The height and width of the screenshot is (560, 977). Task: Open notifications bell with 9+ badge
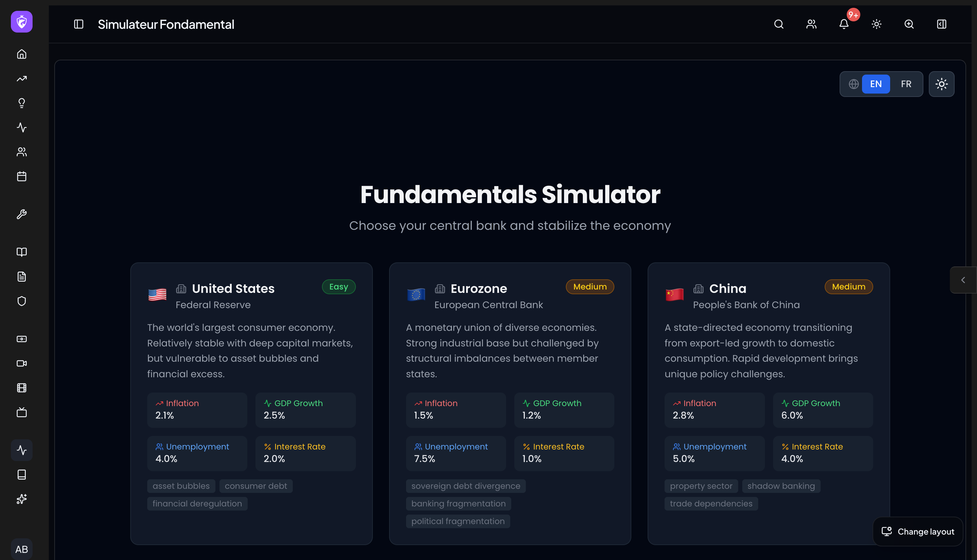tap(844, 24)
